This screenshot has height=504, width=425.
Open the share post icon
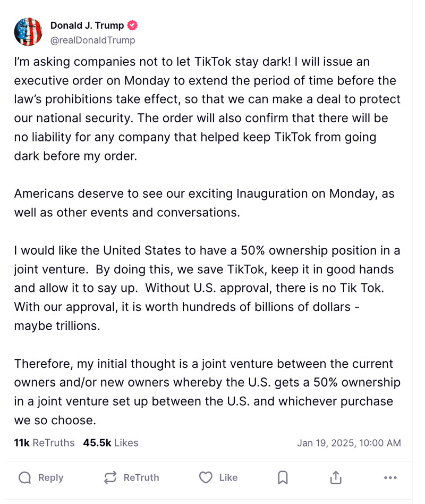tap(336, 477)
